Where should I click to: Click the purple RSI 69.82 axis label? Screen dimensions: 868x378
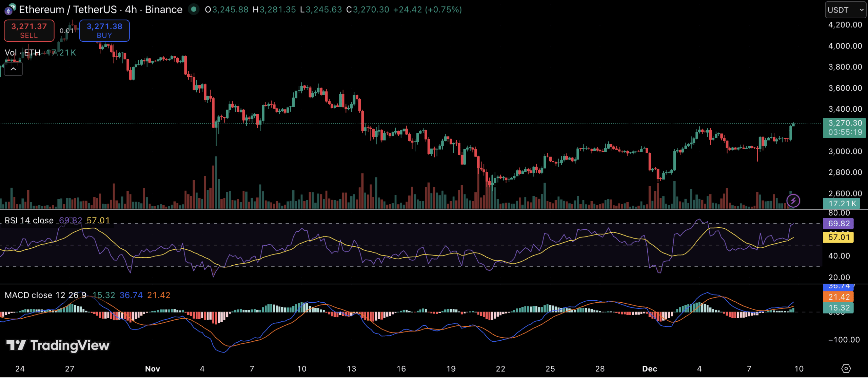(x=838, y=224)
